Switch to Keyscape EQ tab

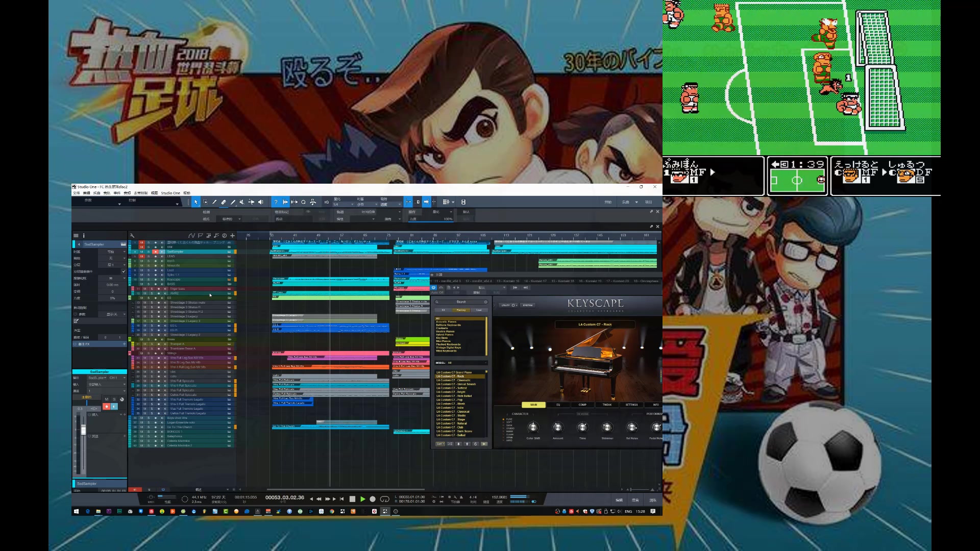point(558,405)
